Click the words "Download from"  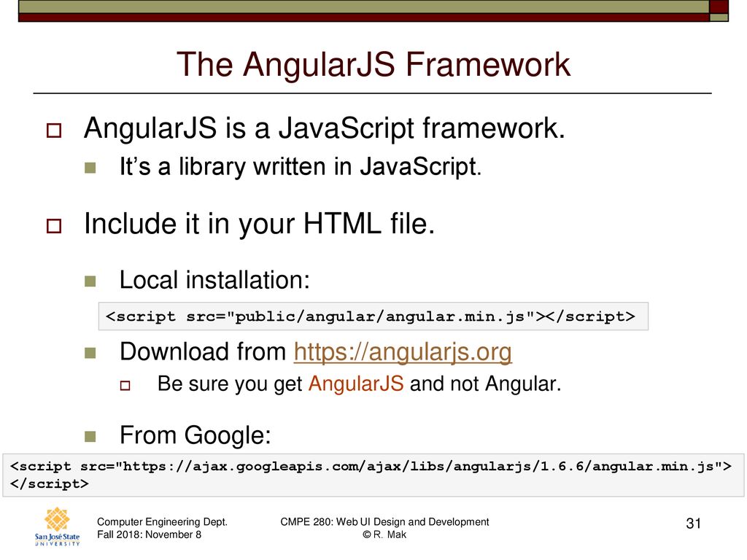point(203,352)
